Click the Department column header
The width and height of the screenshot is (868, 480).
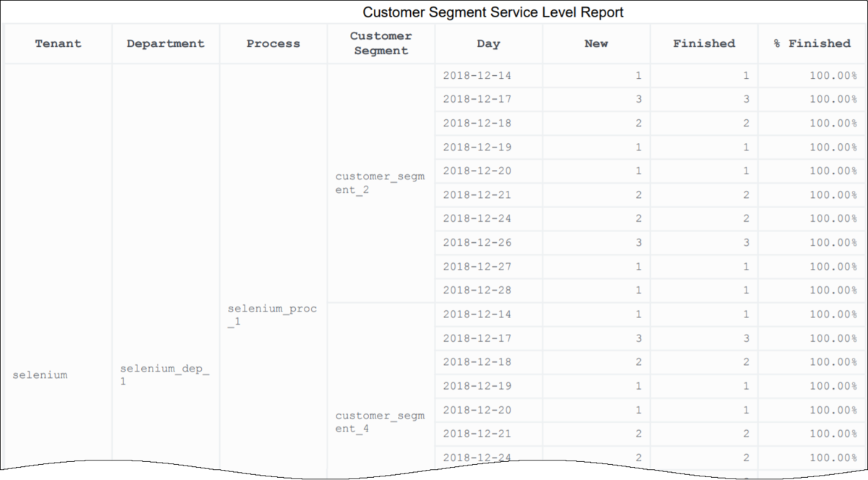tap(166, 43)
